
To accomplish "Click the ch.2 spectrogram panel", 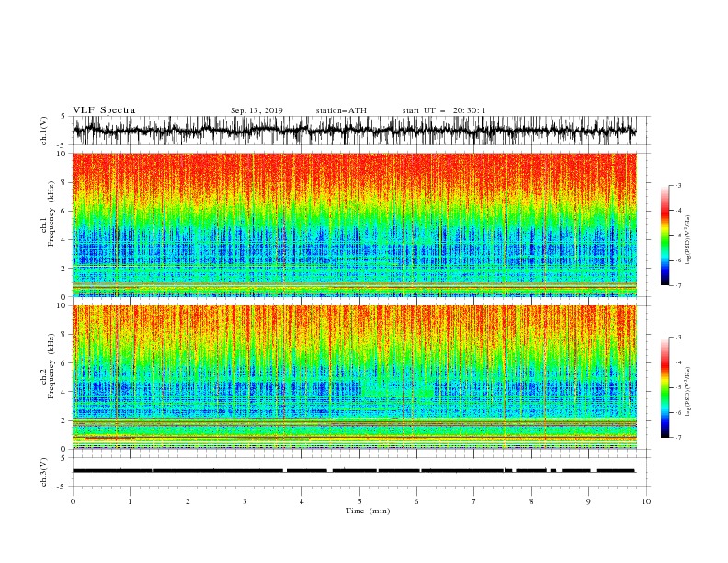I will pyautogui.click(x=354, y=377).
